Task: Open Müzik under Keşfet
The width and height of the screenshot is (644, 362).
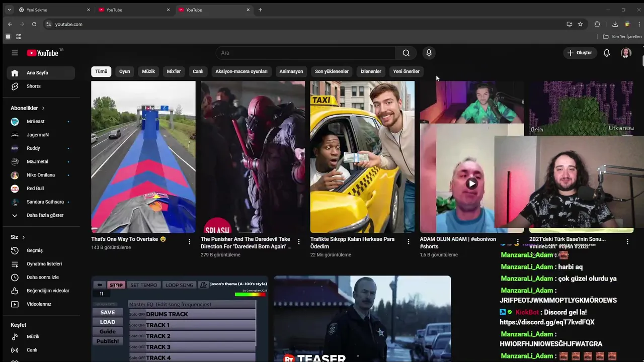Action: (x=41, y=337)
